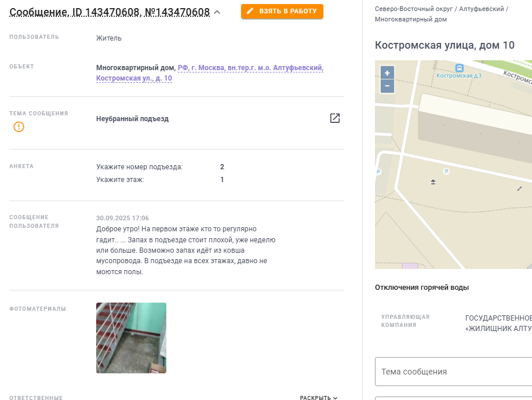Expand the Ответственные section via Раскрыть
Image resolution: width=532 pixels, height=400 pixels.
pyautogui.click(x=319, y=397)
